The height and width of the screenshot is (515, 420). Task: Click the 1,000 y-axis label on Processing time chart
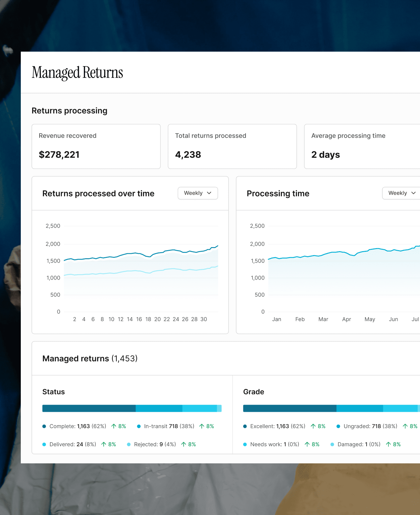click(258, 278)
